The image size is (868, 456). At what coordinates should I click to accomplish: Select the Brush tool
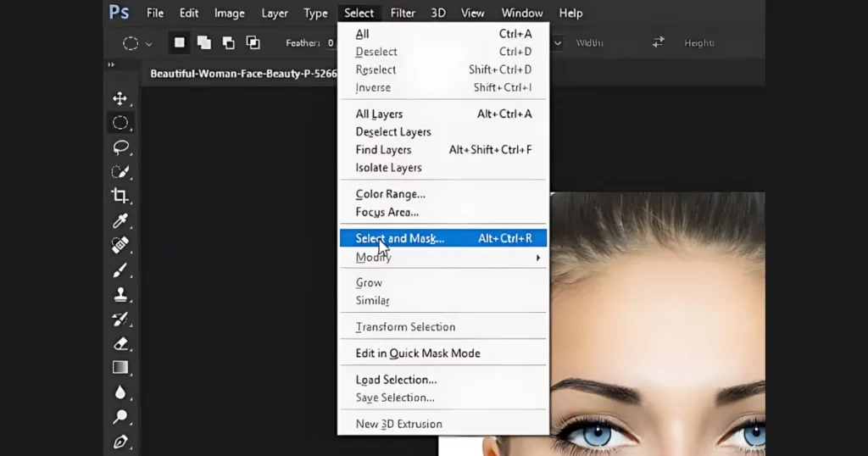tap(120, 270)
